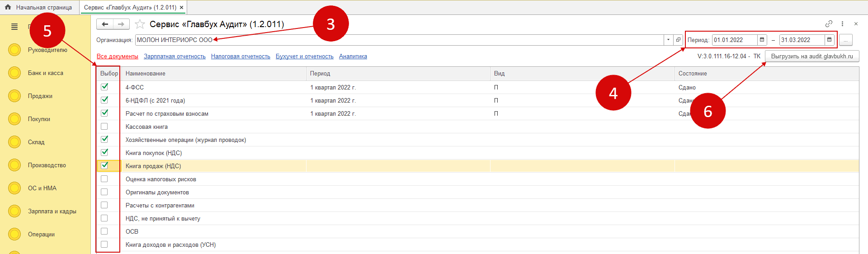Tick the ОСВ checkbox
This screenshot has width=868, height=254.
pyautogui.click(x=104, y=231)
